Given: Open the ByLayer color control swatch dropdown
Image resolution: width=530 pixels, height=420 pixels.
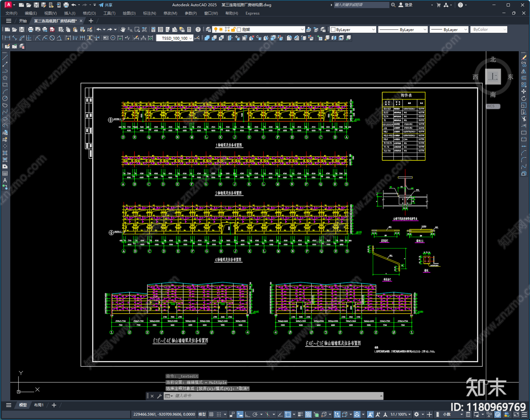Looking at the screenshot, I should point(353,29).
